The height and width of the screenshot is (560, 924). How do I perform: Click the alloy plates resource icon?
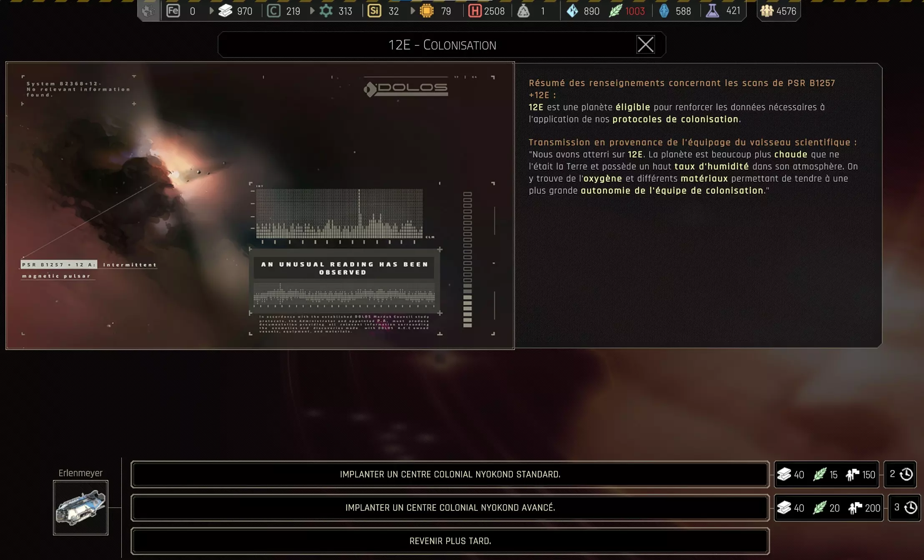(225, 11)
